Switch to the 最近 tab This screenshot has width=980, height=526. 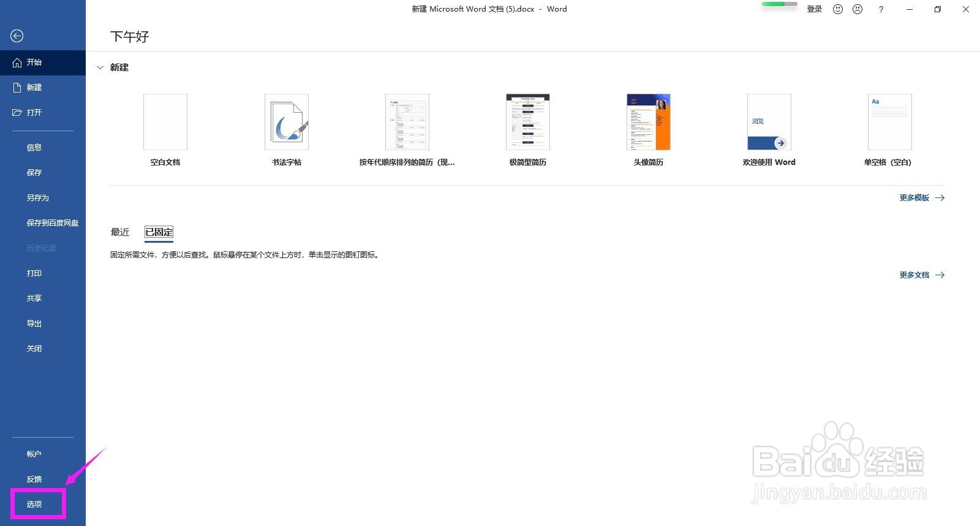pos(120,232)
